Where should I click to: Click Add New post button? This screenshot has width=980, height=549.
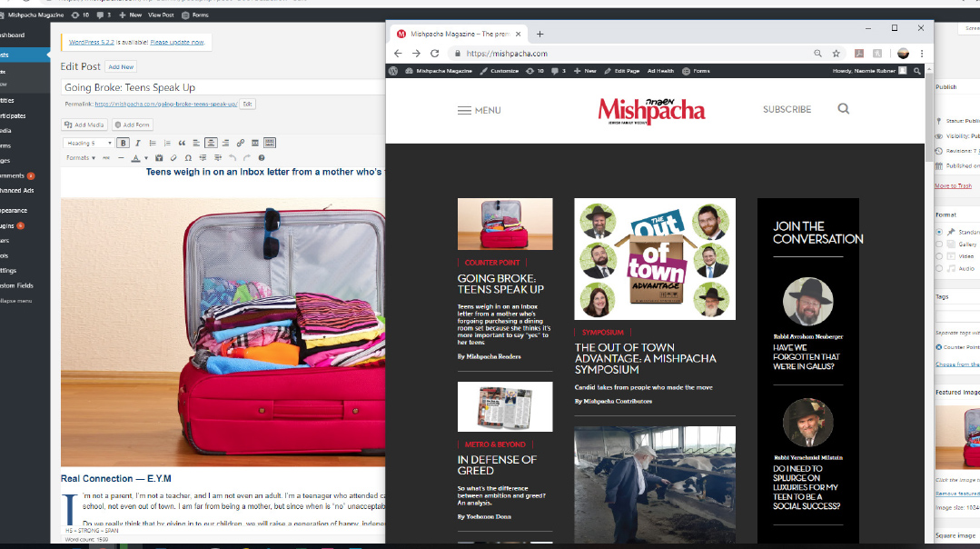121,67
